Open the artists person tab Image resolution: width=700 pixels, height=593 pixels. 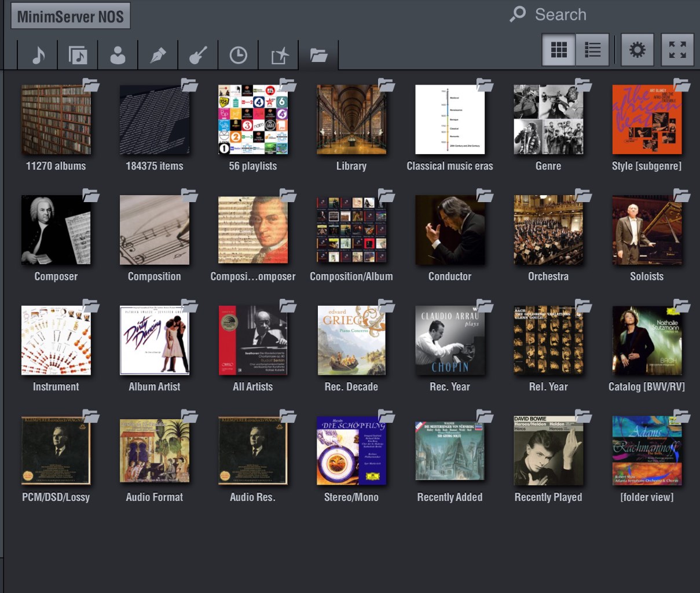(x=118, y=56)
